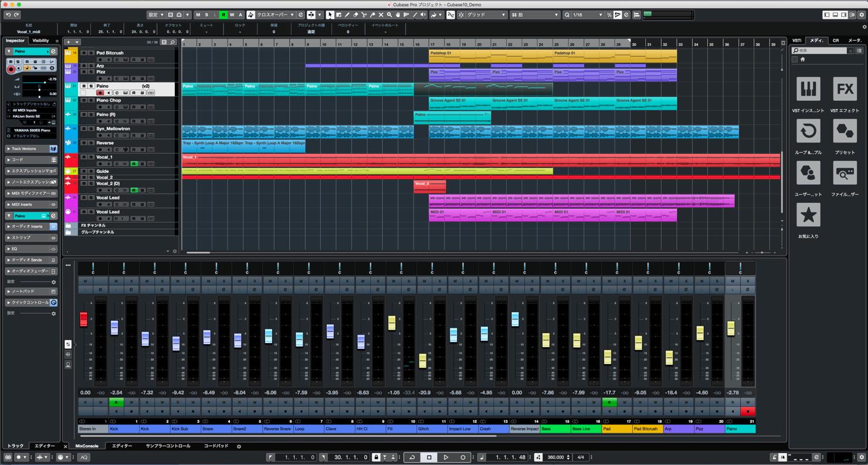Viewport: 868px width, 465px height.
Task: Select the Mute X tool
Action: 381,15
